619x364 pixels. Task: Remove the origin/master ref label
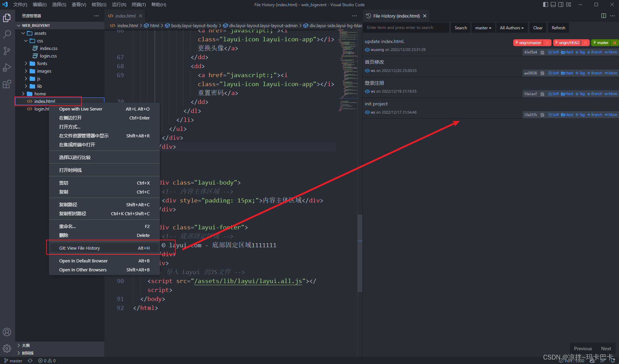coord(547,43)
